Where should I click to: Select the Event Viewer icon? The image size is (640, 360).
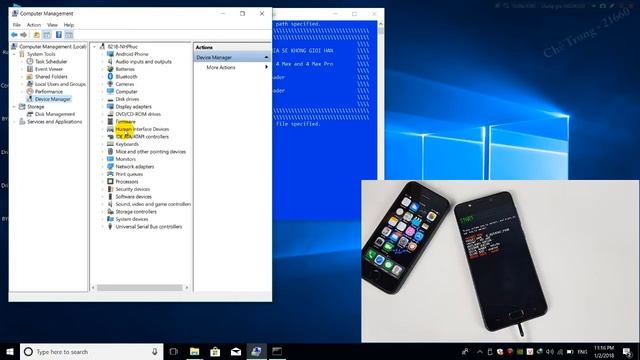pos(30,69)
